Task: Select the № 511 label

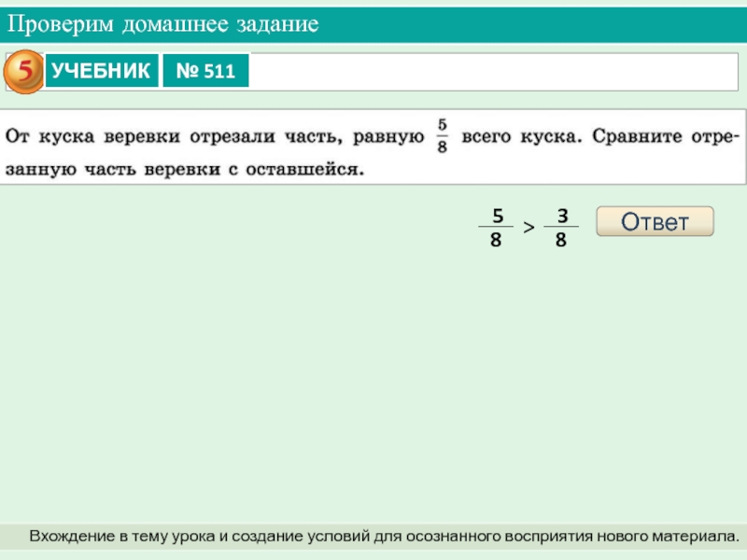Action: tap(205, 72)
